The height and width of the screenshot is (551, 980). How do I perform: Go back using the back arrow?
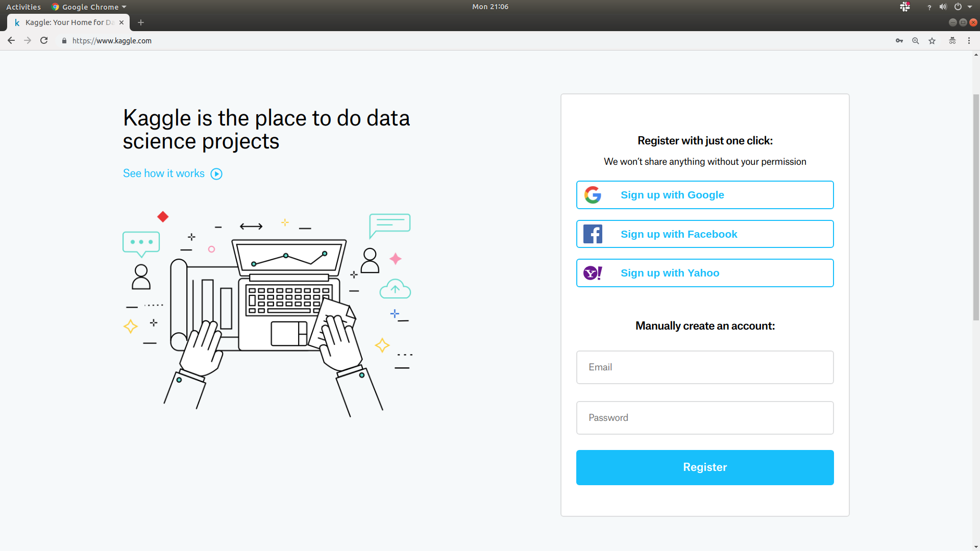[11, 41]
